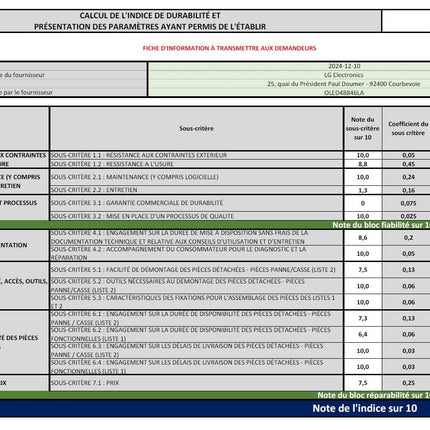This screenshot has height=430, width=430.
Task: Click score '0' for sous-critère 3.1
Action: pyautogui.click(x=363, y=203)
